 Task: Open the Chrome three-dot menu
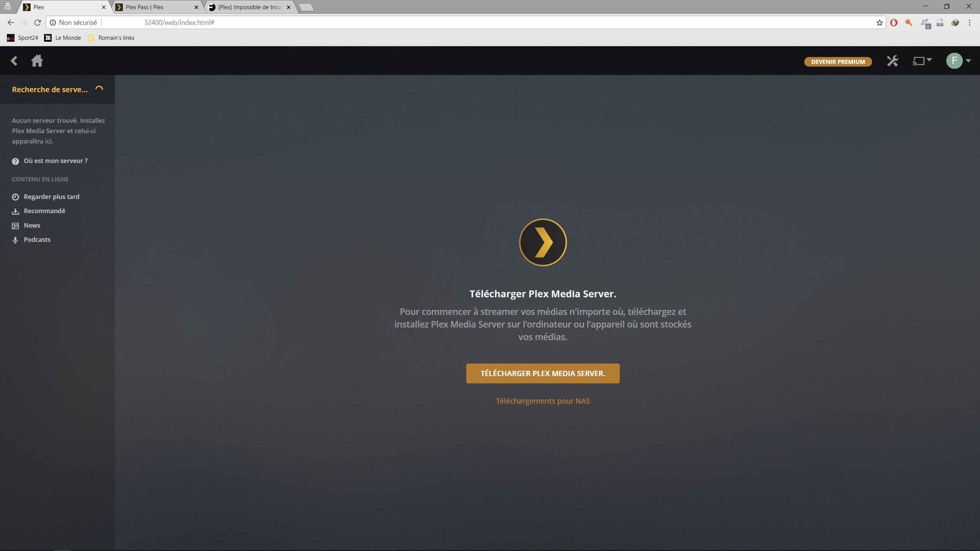970,23
